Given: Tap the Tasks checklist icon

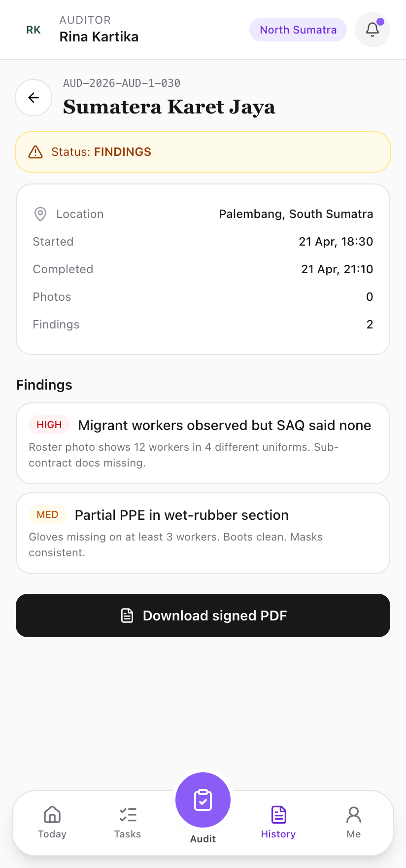Looking at the screenshot, I should point(128,815).
